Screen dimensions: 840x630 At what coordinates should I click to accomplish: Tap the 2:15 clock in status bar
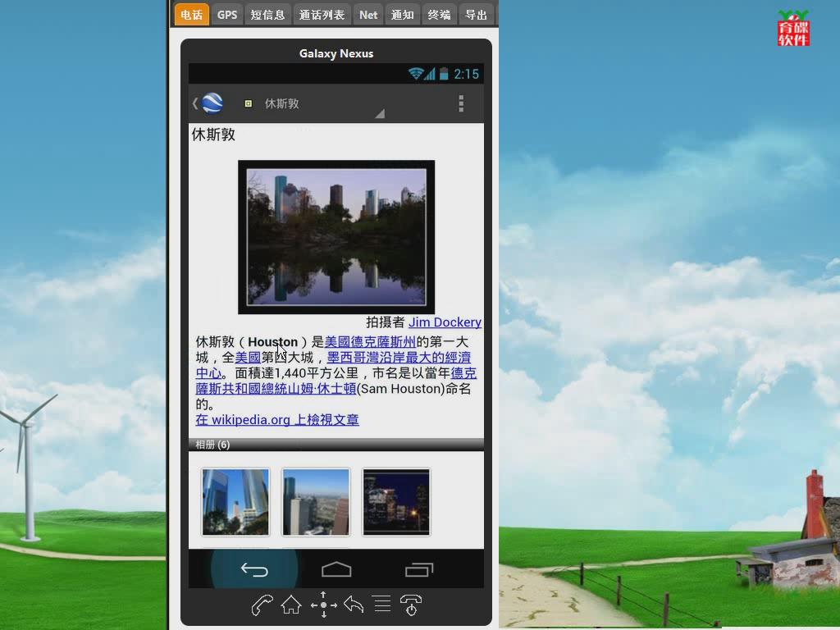466,74
